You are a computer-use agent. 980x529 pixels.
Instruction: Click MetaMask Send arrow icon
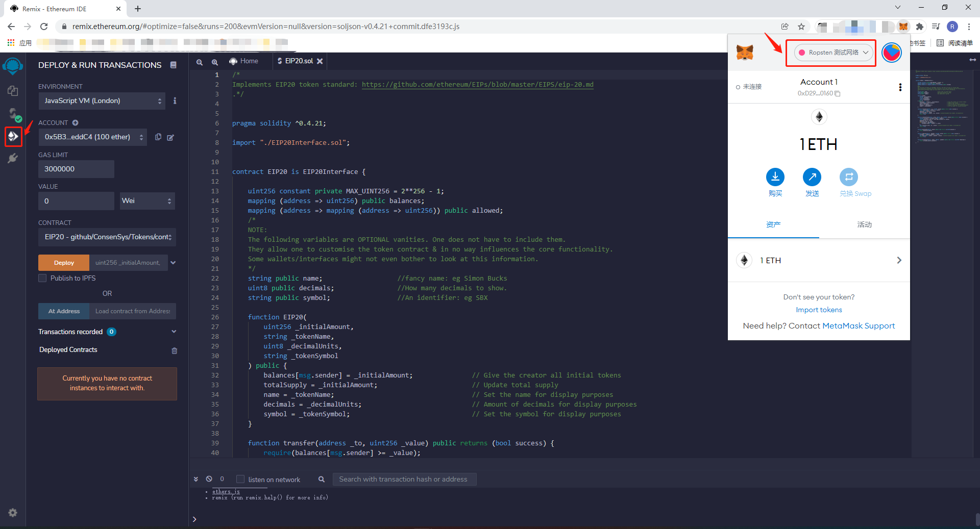click(812, 177)
